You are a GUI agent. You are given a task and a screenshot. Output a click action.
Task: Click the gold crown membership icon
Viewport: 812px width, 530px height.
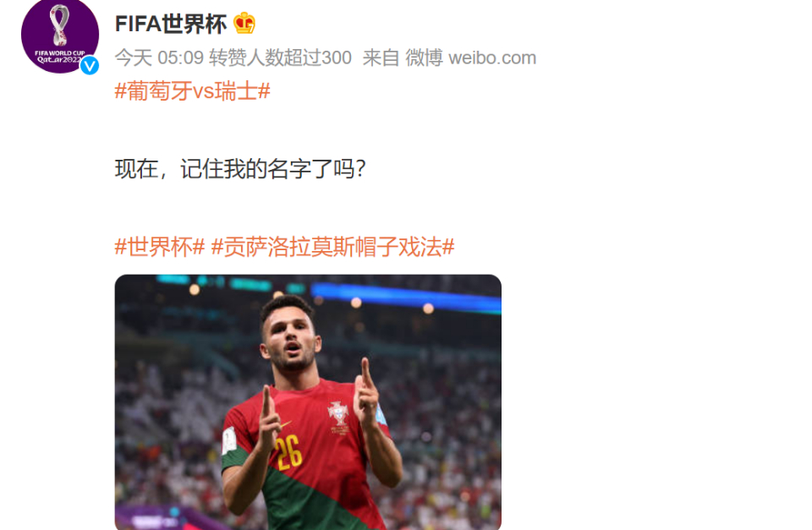click(x=244, y=24)
